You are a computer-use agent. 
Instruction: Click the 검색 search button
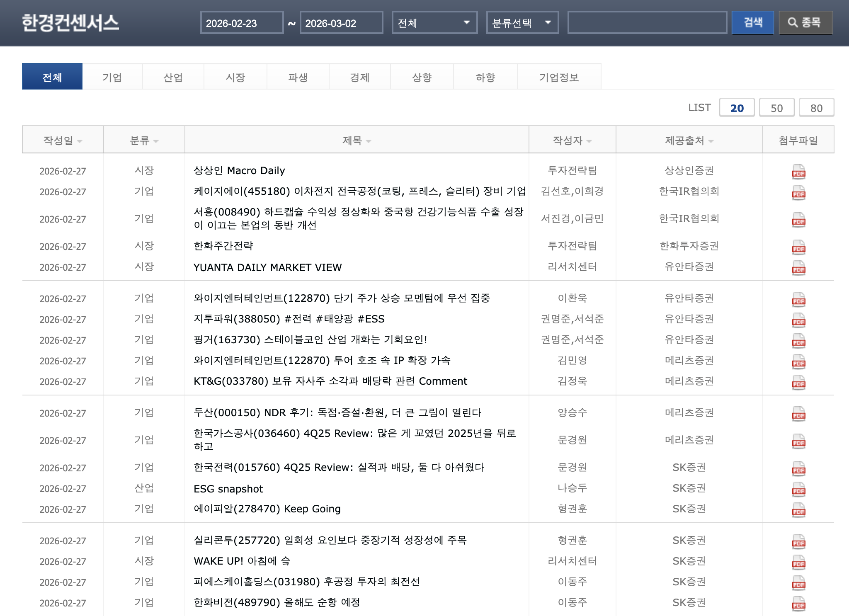[x=753, y=23]
